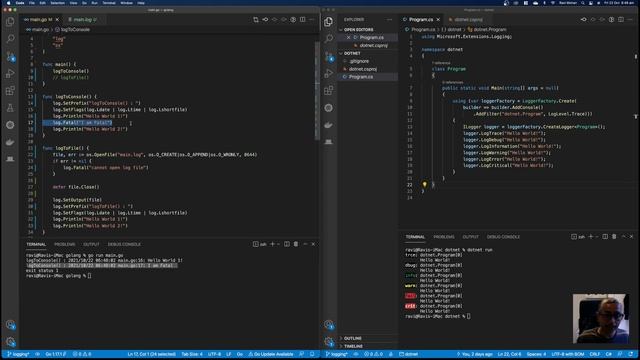Open Debug Console tab in golang panel
This screenshot has width=640, height=360.
[124, 244]
